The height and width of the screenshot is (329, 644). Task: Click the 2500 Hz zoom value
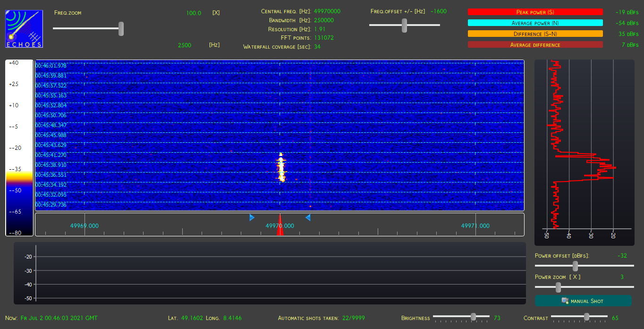pos(185,45)
